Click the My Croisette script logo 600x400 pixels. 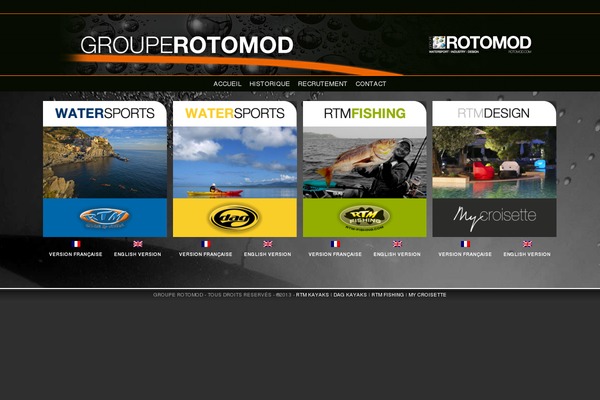(494, 218)
